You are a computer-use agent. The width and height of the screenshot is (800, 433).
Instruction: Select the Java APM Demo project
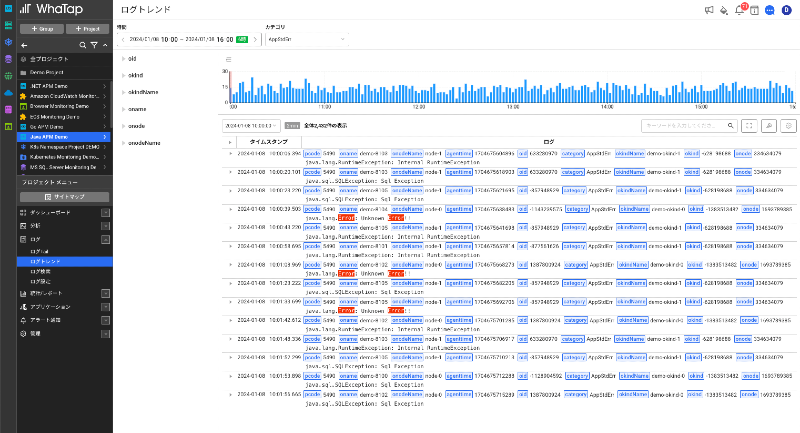coord(64,137)
